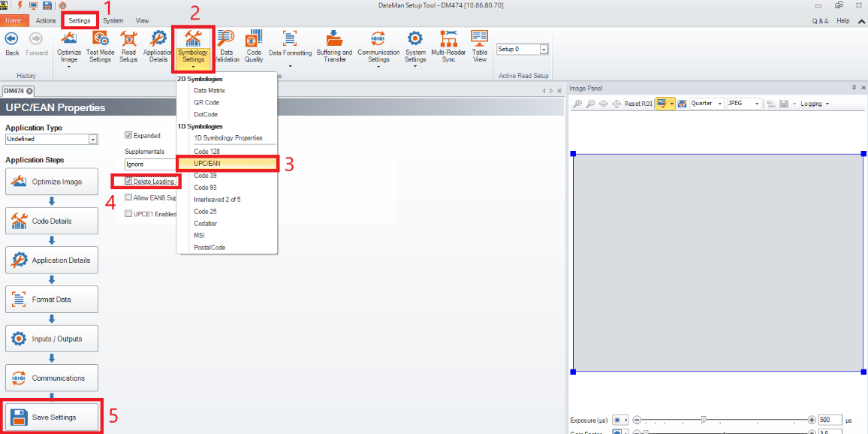Click the Data Validation icon
Screen dimensions: 868x434
pos(225,47)
